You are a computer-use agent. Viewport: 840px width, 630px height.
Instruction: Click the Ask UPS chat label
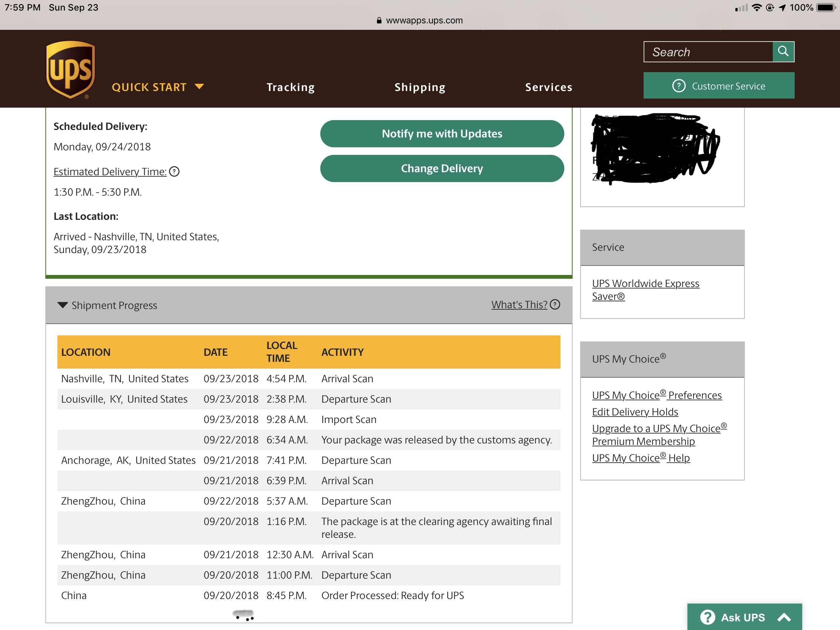[743, 618]
